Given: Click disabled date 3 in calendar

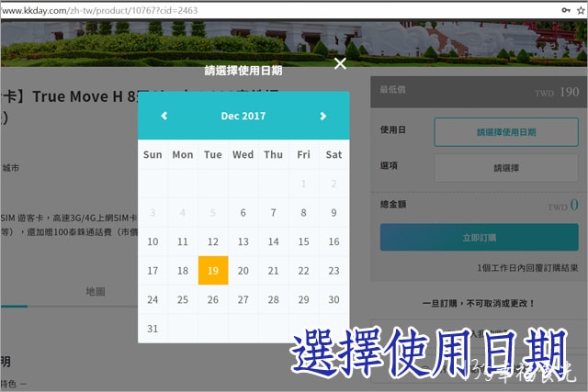Looking at the screenshot, I should click(153, 213).
